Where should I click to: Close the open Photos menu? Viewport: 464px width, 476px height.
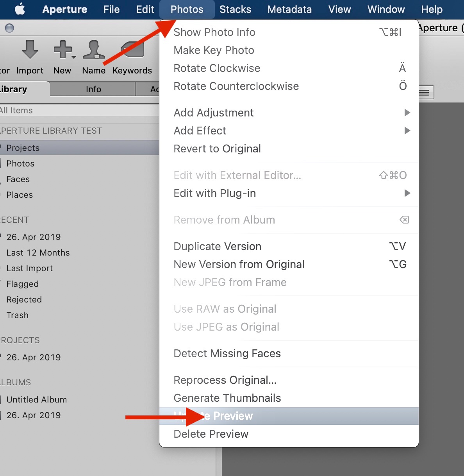tap(187, 9)
